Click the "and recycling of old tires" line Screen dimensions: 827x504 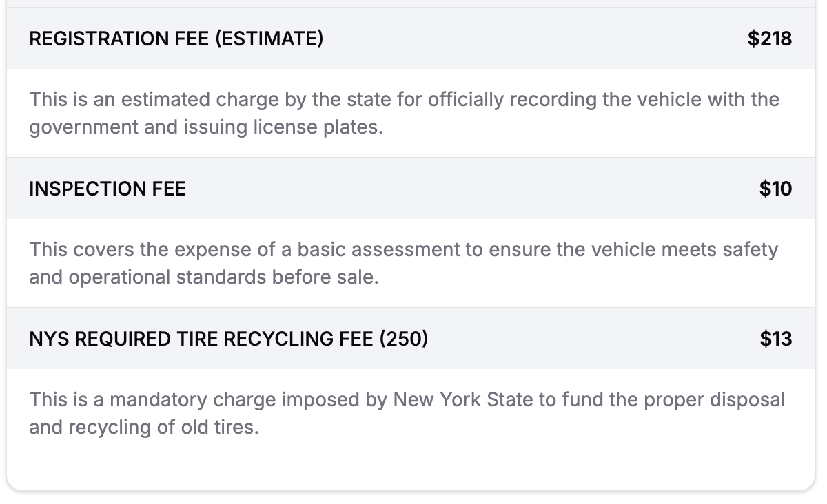click(143, 427)
